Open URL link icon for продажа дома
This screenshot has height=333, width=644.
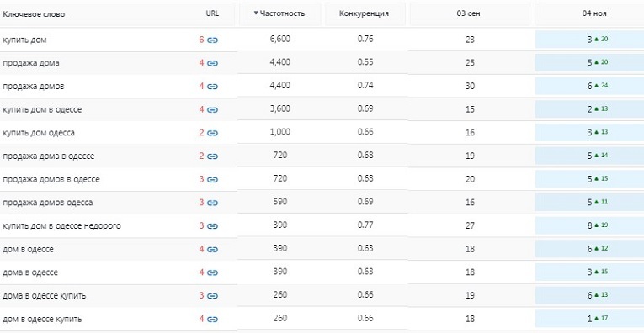212,63
